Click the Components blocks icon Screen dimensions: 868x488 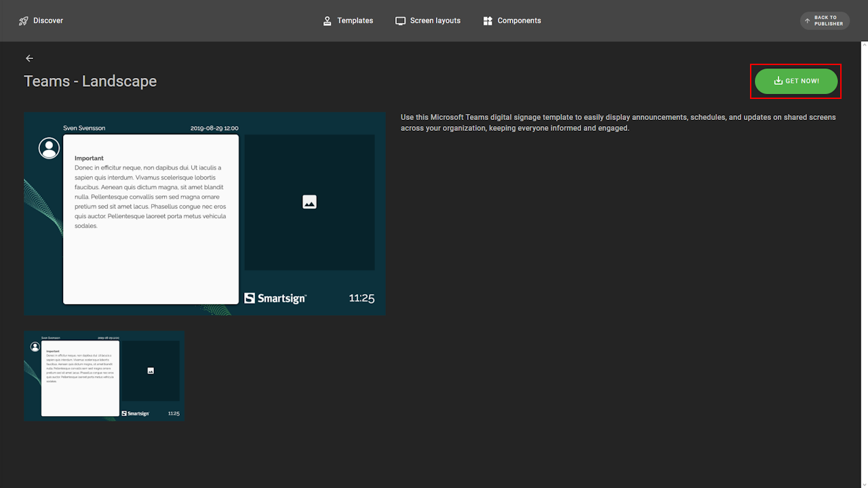pyautogui.click(x=488, y=21)
